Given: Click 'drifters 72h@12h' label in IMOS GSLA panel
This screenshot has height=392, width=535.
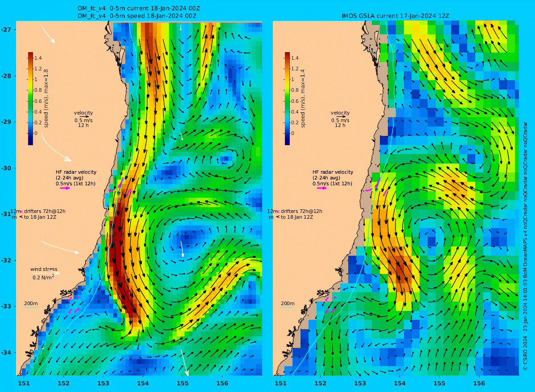Looking at the screenshot, I should pos(301,211).
